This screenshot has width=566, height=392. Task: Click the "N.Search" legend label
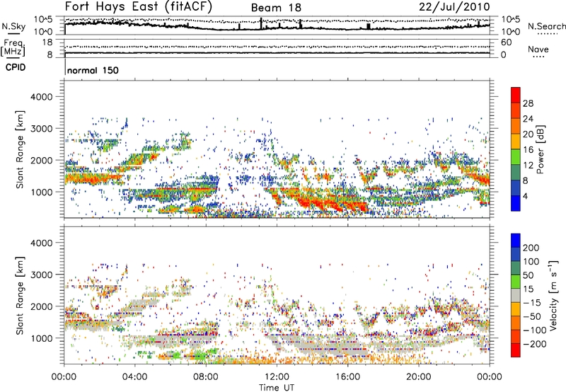coord(546,26)
